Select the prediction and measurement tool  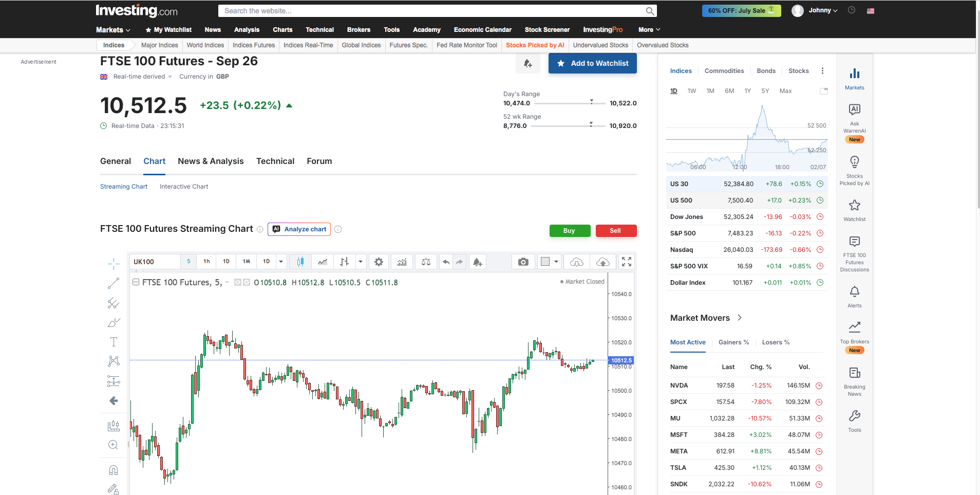point(114,381)
